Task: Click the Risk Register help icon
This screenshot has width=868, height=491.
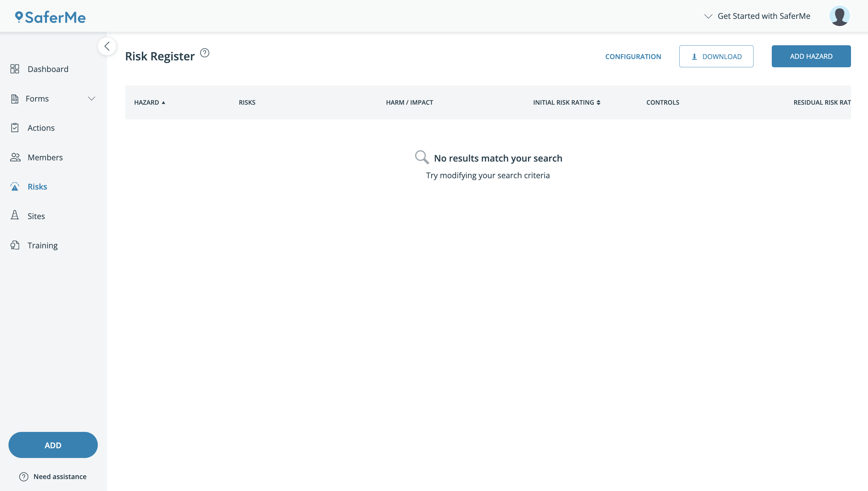Action: coord(204,52)
